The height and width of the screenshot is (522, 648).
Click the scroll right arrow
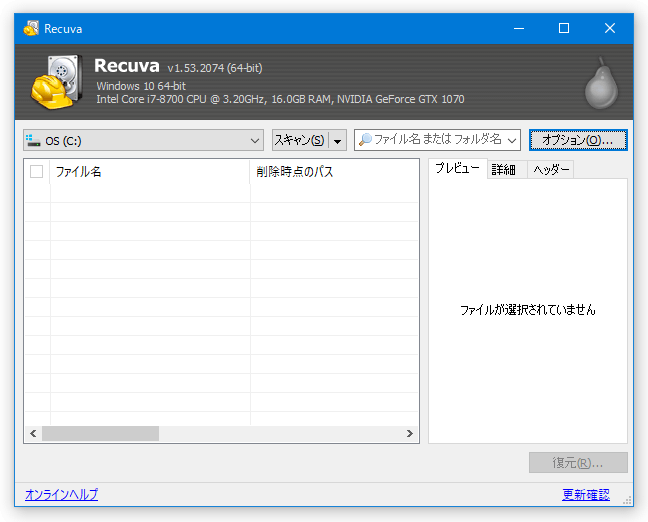click(x=410, y=434)
